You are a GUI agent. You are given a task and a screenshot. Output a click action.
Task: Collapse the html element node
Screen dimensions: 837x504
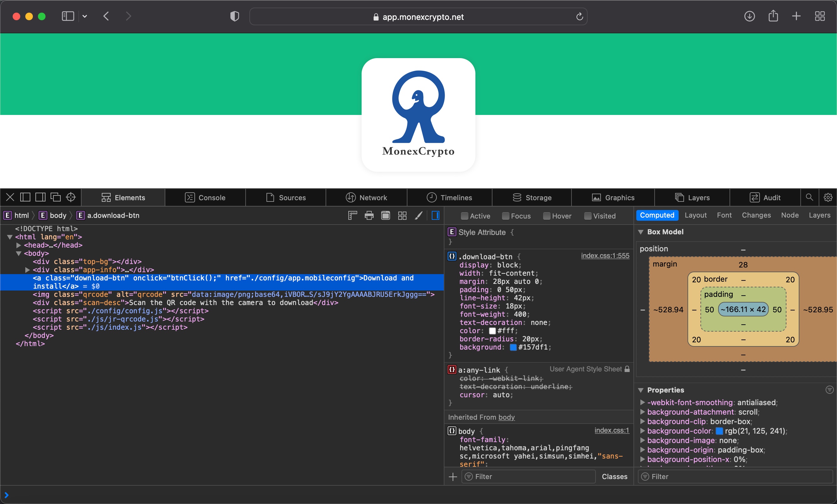[x=10, y=237]
